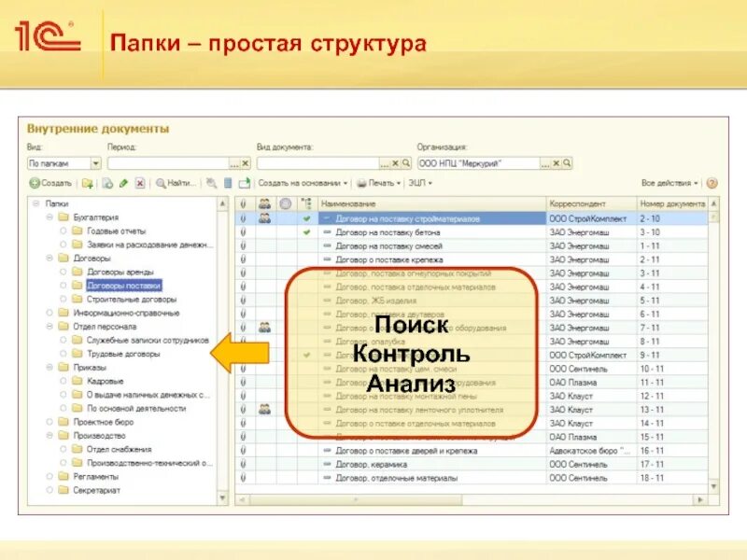The image size is (747, 560).
Task: Click the copy document toolbar icon
Action: 107,183
